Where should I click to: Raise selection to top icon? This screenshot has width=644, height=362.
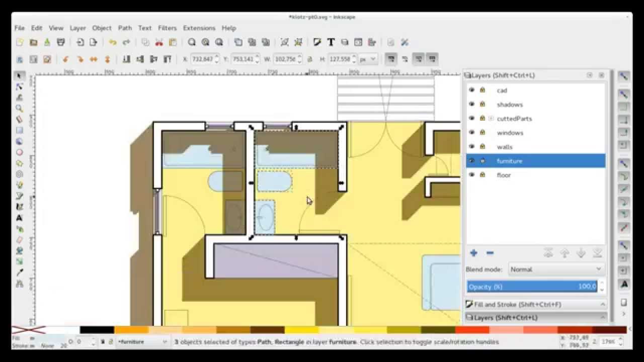coord(168,59)
